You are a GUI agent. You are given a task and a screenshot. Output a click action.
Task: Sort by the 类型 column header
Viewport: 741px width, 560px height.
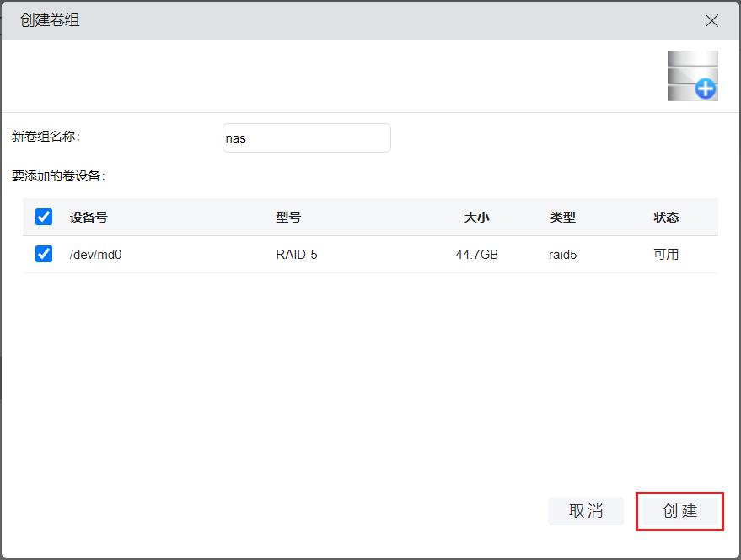coord(562,217)
